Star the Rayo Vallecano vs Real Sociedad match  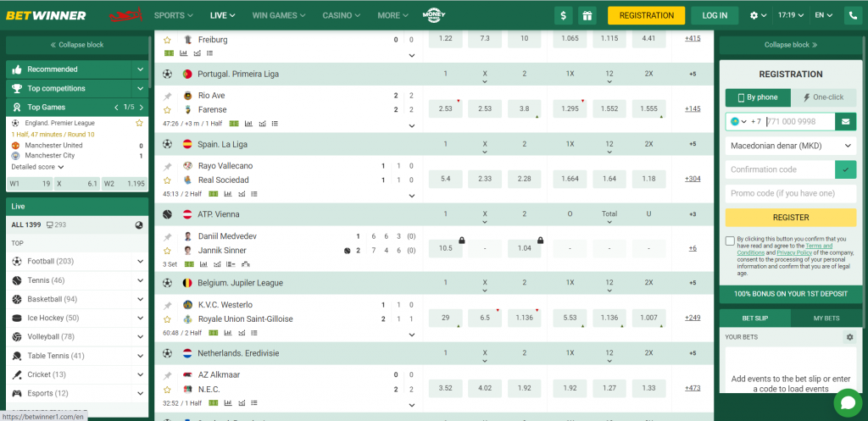click(x=167, y=180)
